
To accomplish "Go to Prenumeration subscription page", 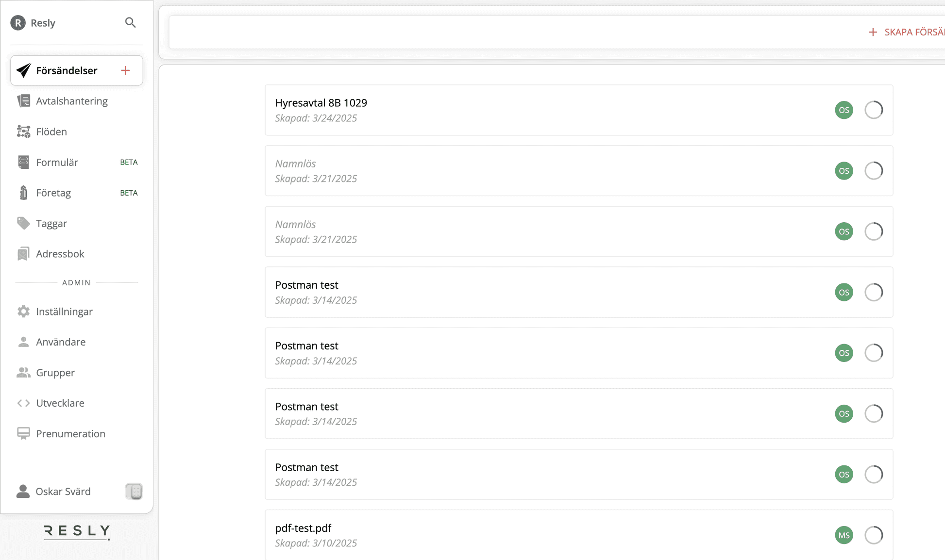I will point(70,434).
